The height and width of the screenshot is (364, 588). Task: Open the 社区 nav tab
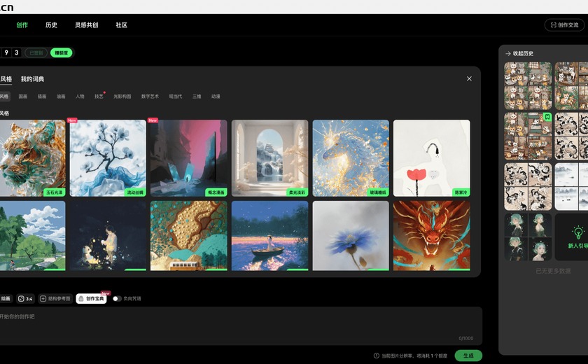tap(122, 25)
